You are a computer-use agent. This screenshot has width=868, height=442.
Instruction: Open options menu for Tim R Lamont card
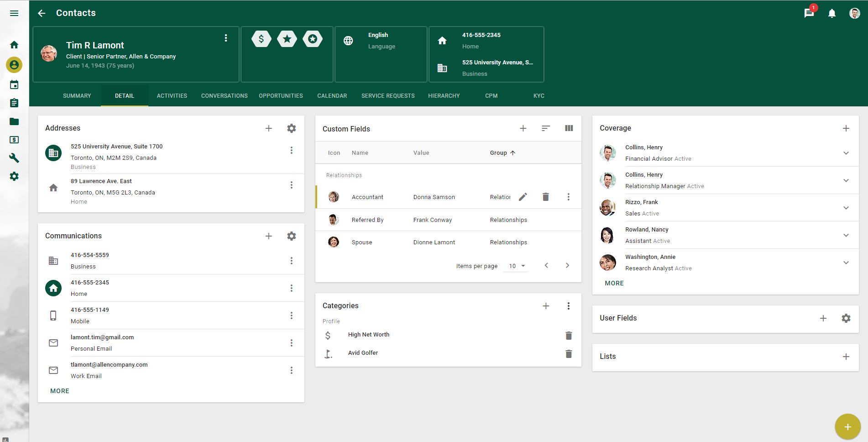click(226, 38)
